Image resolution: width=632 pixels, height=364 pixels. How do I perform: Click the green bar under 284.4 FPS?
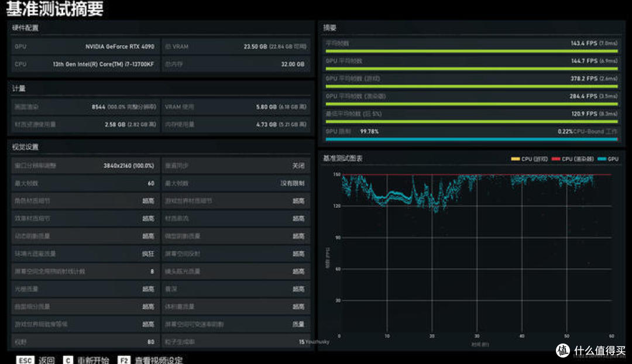tap(472, 104)
